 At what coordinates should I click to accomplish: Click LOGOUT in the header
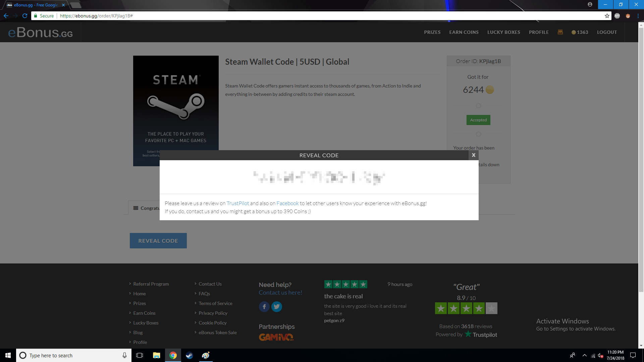(607, 32)
